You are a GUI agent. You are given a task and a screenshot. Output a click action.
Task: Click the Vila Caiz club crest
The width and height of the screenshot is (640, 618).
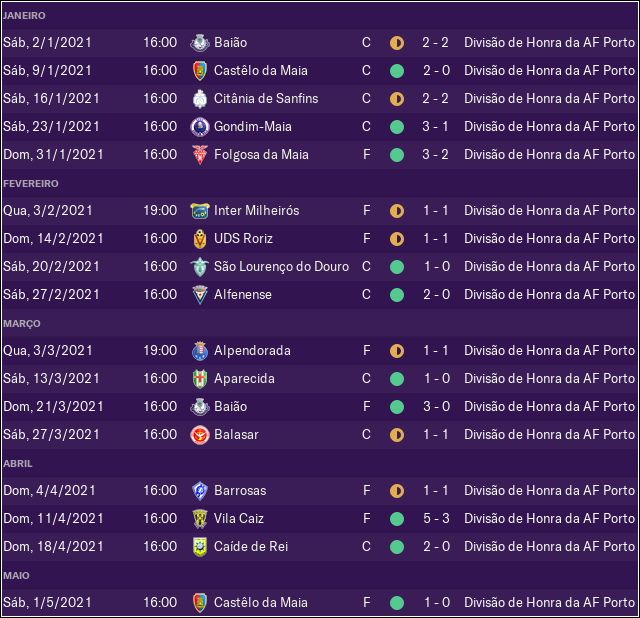[200, 519]
